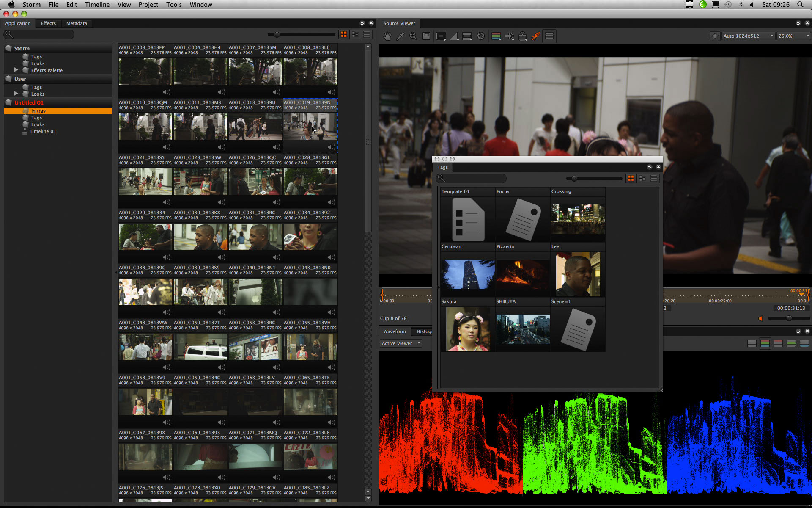This screenshot has height=508, width=812.
Task: Click the Template 01 checklist icon
Action: pos(468,219)
